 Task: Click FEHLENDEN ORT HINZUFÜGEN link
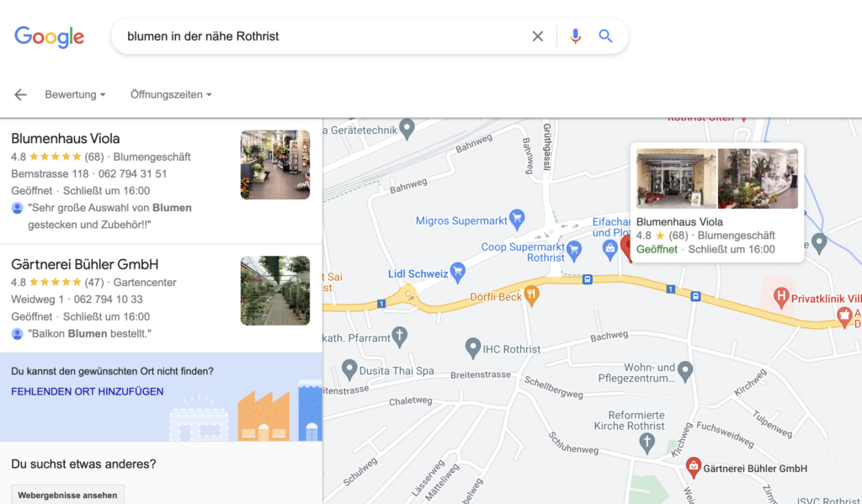88,391
